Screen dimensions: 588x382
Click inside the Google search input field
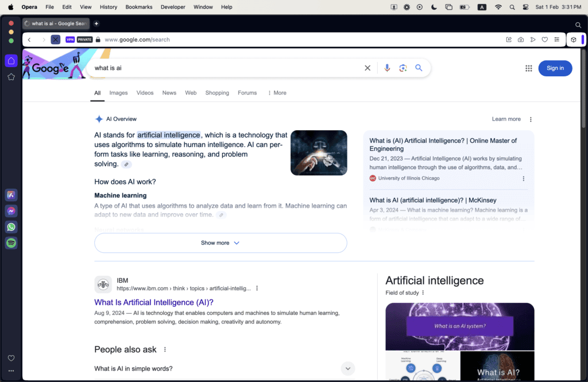tap(224, 68)
